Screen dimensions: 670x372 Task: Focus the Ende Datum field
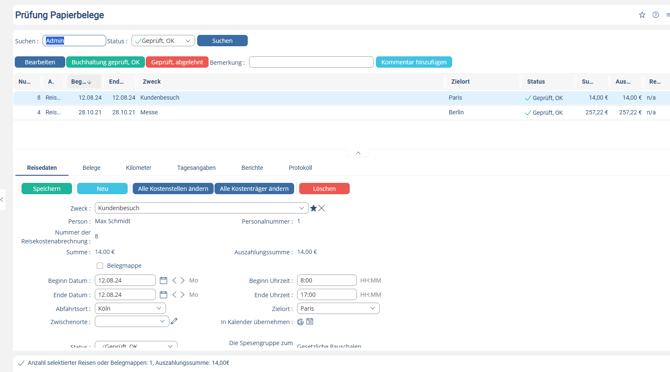click(125, 295)
